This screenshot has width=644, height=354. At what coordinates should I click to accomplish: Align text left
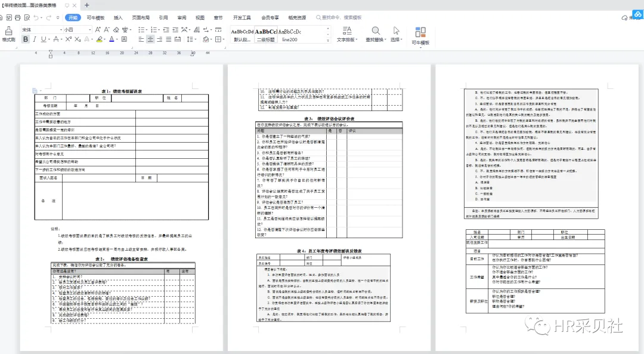coord(141,39)
